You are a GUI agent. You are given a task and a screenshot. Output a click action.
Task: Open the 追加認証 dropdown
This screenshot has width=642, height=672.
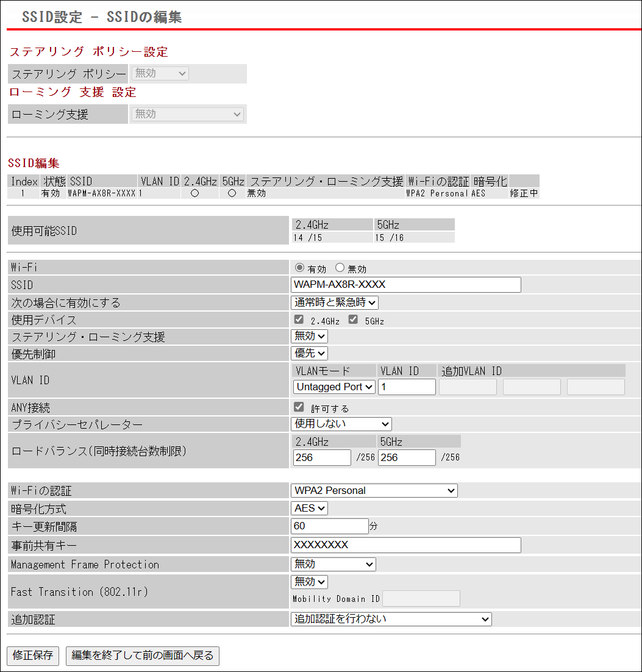391,619
